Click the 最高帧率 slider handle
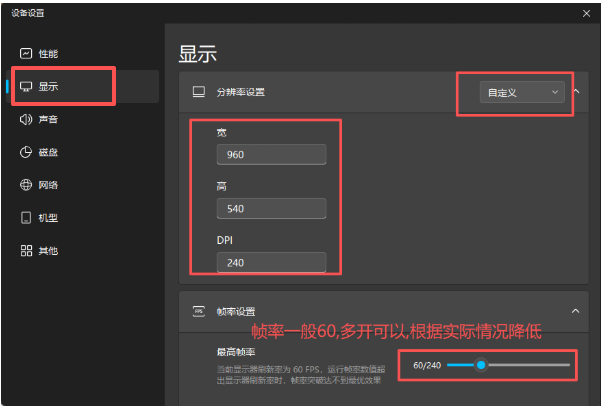 point(482,365)
